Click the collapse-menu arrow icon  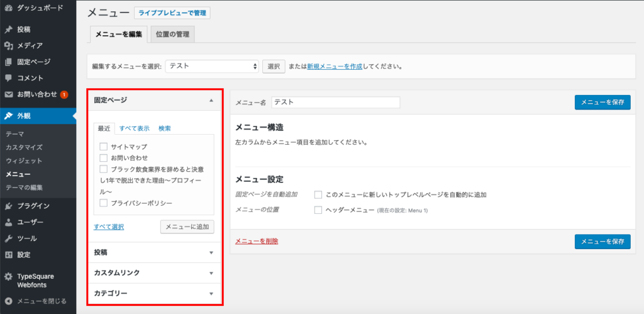[x=9, y=301]
